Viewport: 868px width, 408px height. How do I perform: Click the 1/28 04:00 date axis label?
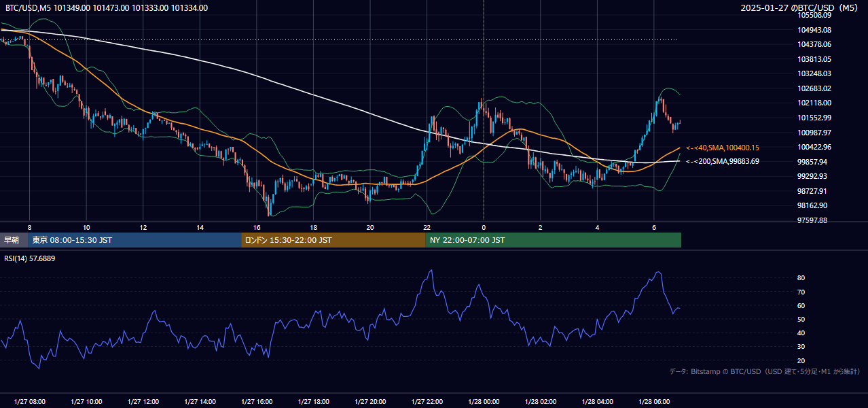[x=598, y=402]
